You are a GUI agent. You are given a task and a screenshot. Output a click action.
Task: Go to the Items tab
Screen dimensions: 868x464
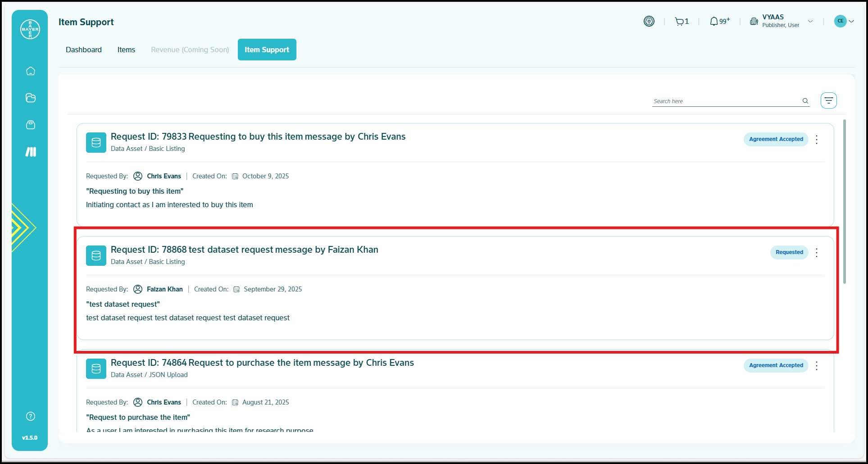pos(126,50)
